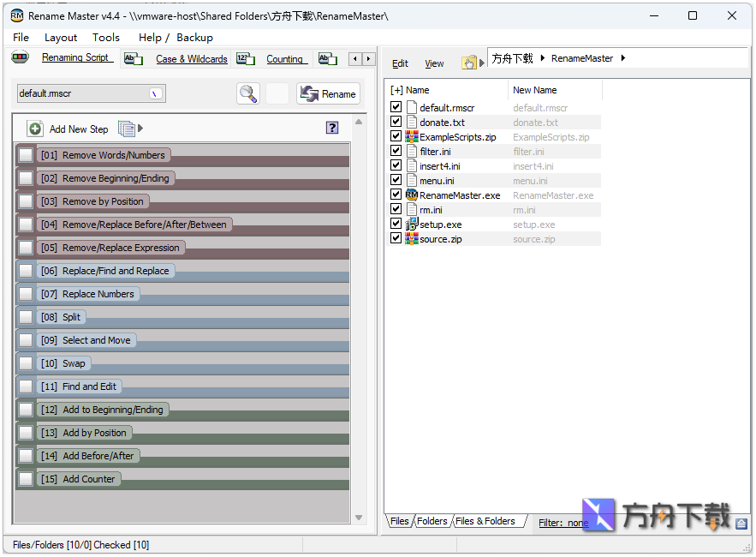Open the help question mark icon
Screen dimensions: 756x557
click(332, 128)
